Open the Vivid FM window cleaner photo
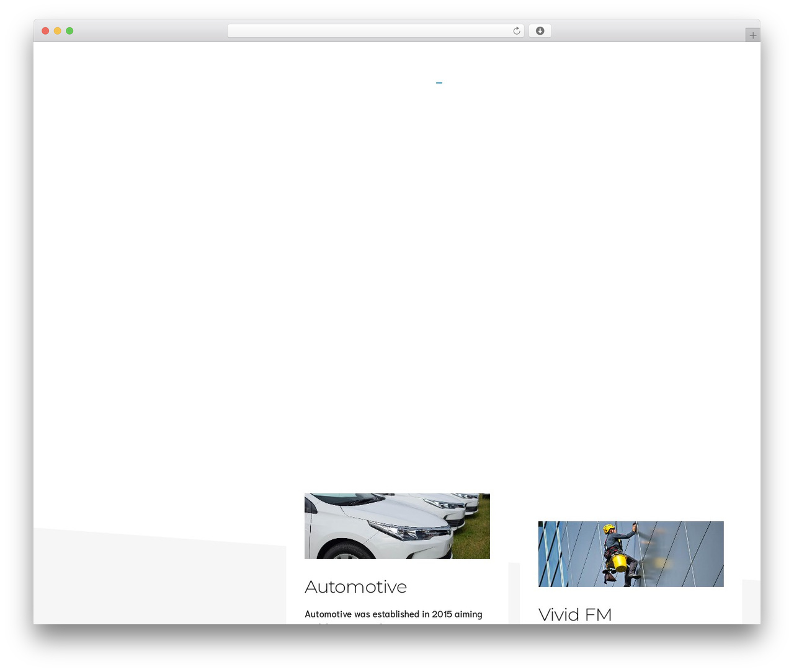Viewport: 794px width, 672px height. (631, 554)
